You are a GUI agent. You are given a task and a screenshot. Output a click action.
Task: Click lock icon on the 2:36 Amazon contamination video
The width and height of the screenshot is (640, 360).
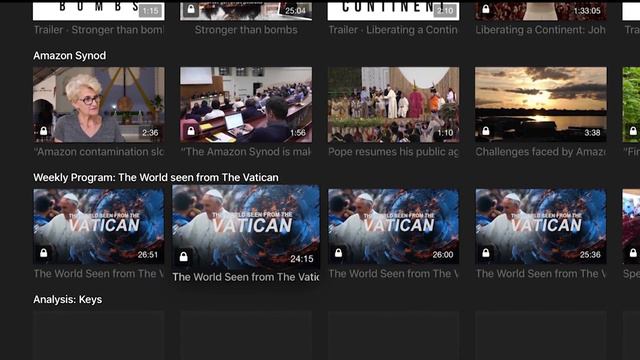click(x=43, y=131)
